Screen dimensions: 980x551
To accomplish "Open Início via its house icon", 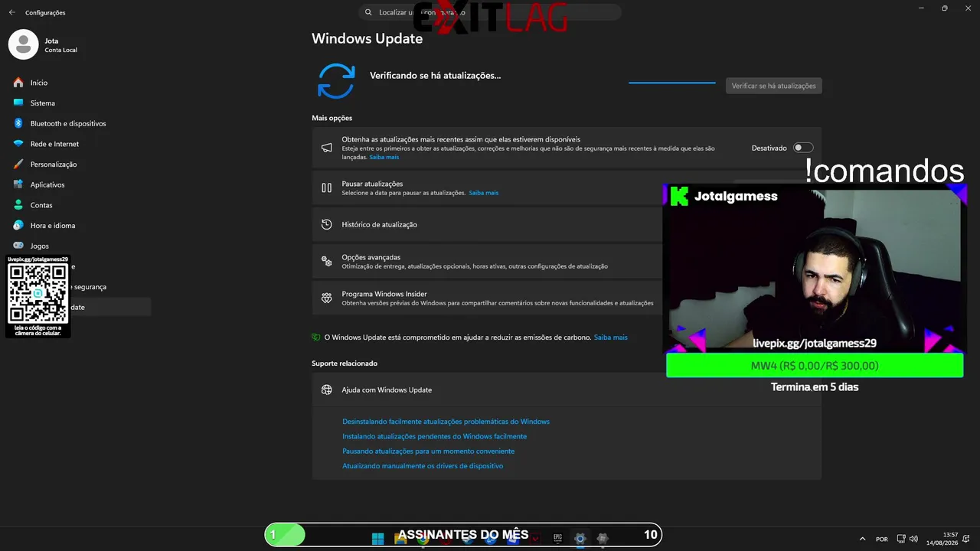I will (x=18, y=83).
